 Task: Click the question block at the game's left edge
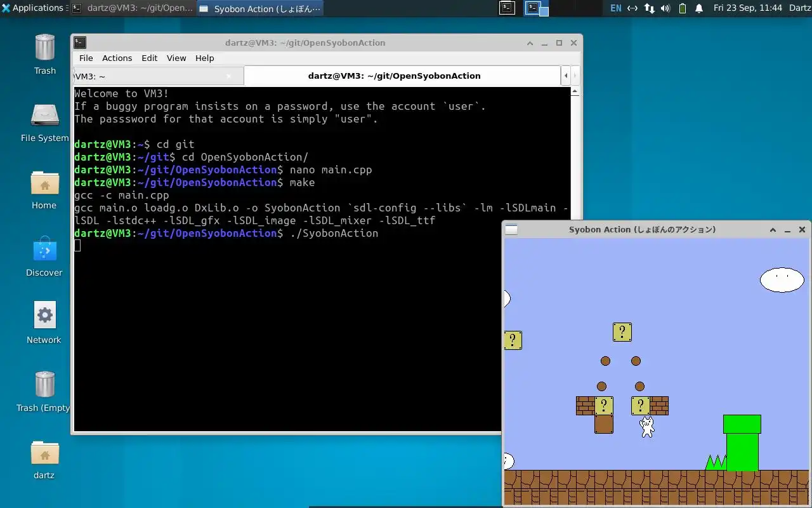click(513, 340)
